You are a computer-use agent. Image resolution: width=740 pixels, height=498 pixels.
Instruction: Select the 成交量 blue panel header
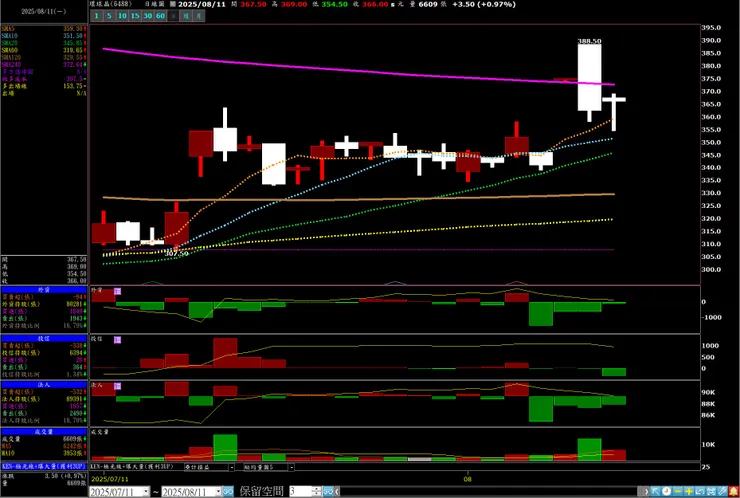pyautogui.click(x=44, y=431)
